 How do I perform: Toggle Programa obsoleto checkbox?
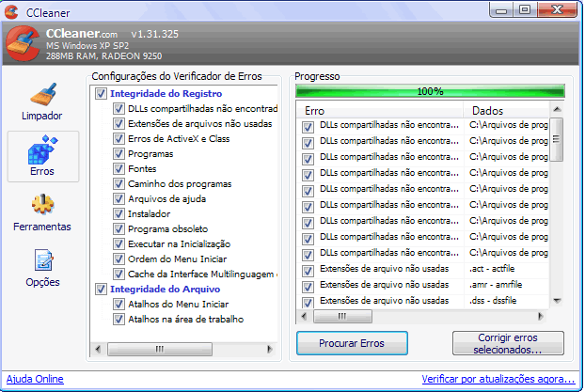click(x=119, y=229)
